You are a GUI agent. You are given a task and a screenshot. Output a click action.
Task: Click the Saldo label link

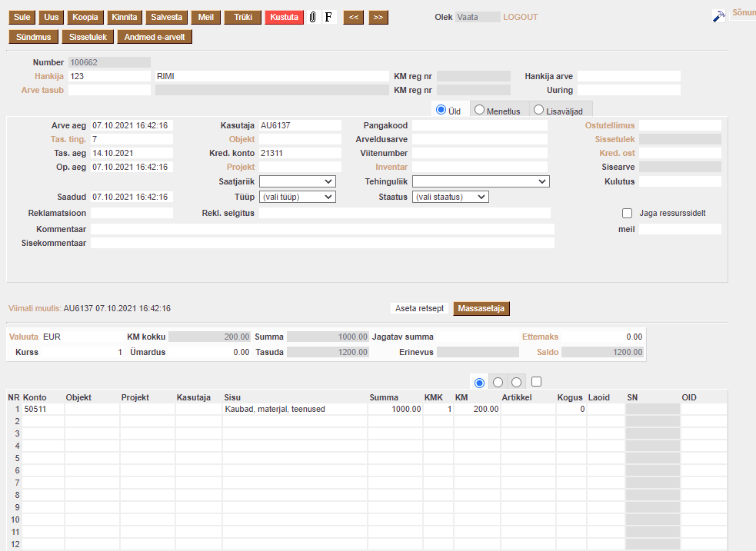point(548,352)
